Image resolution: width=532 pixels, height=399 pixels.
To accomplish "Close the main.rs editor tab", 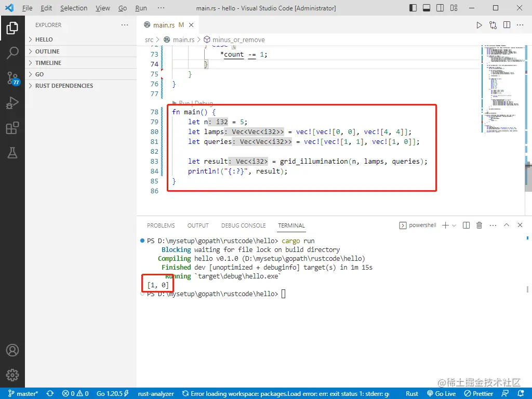I will pos(191,25).
